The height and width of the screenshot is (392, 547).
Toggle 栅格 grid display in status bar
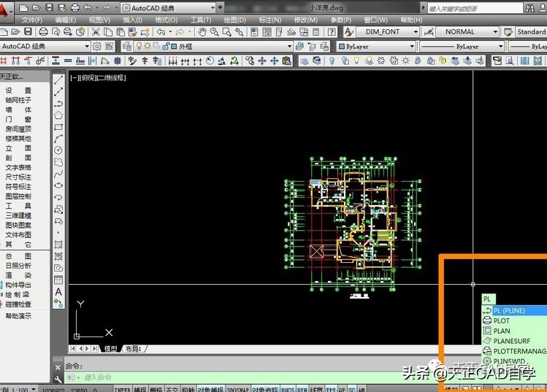coord(156,389)
